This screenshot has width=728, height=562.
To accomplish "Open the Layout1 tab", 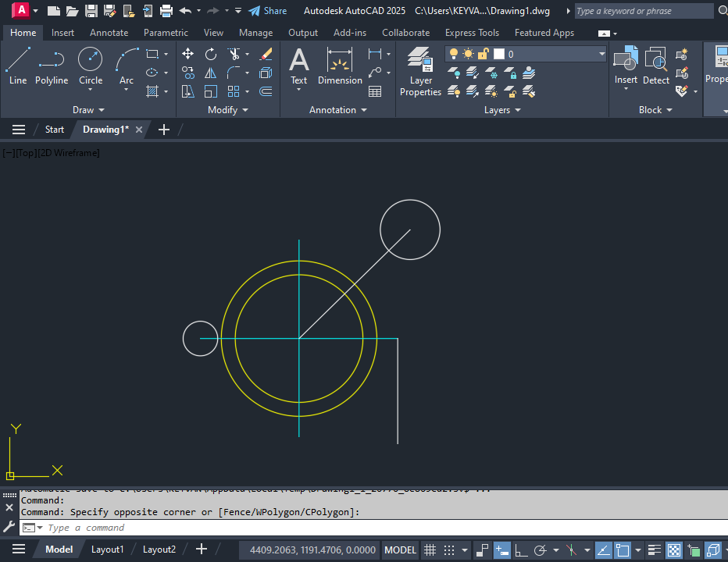I will click(107, 550).
